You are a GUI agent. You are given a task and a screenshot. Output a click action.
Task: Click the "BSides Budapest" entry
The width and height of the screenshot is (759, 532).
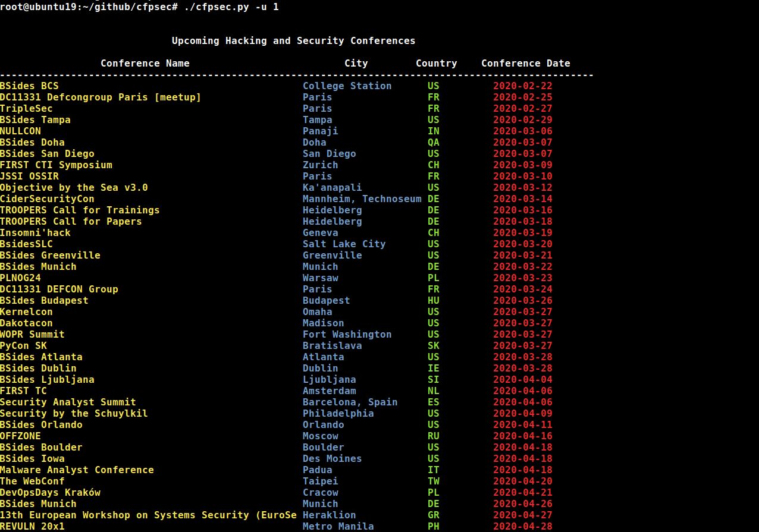pos(44,300)
